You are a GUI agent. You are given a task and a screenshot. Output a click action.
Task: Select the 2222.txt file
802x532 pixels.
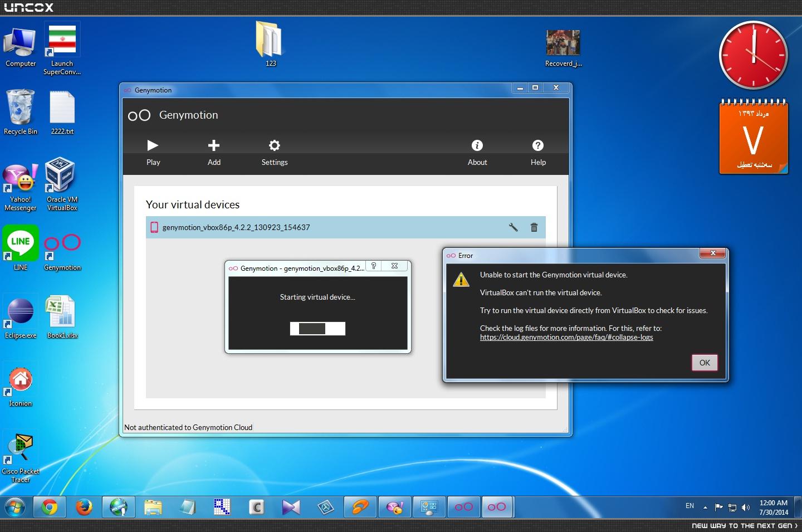[x=62, y=113]
